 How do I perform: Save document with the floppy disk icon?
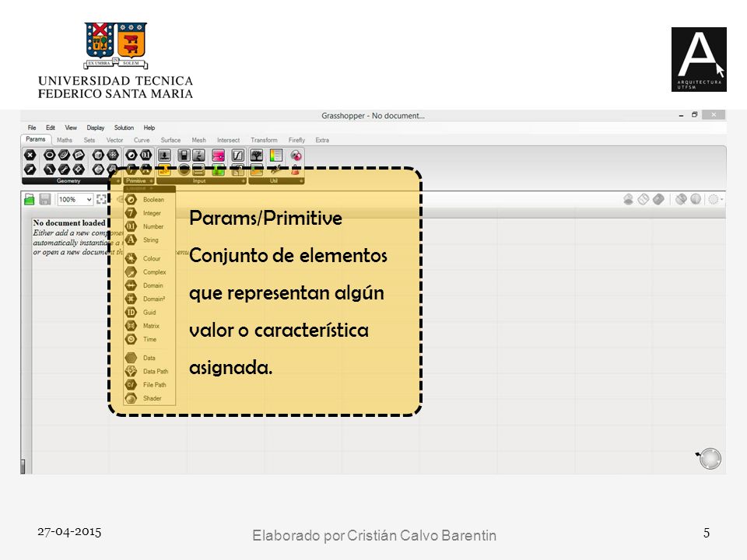coord(45,199)
